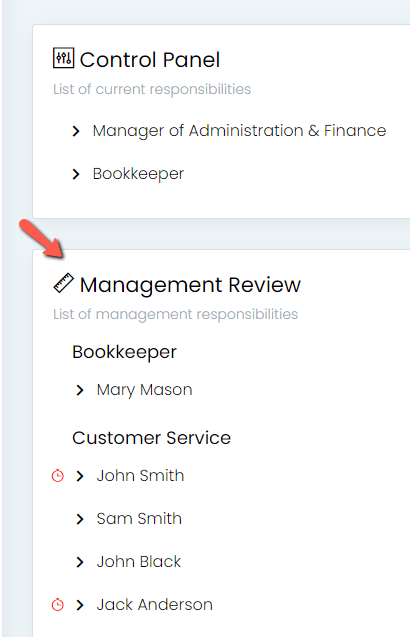Click the Management Review heading

point(190,285)
